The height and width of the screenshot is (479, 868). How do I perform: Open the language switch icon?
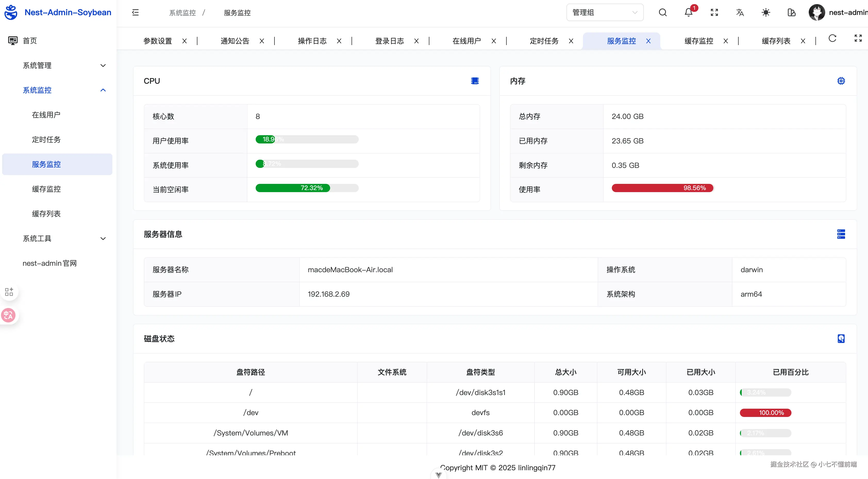click(x=740, y=13)
